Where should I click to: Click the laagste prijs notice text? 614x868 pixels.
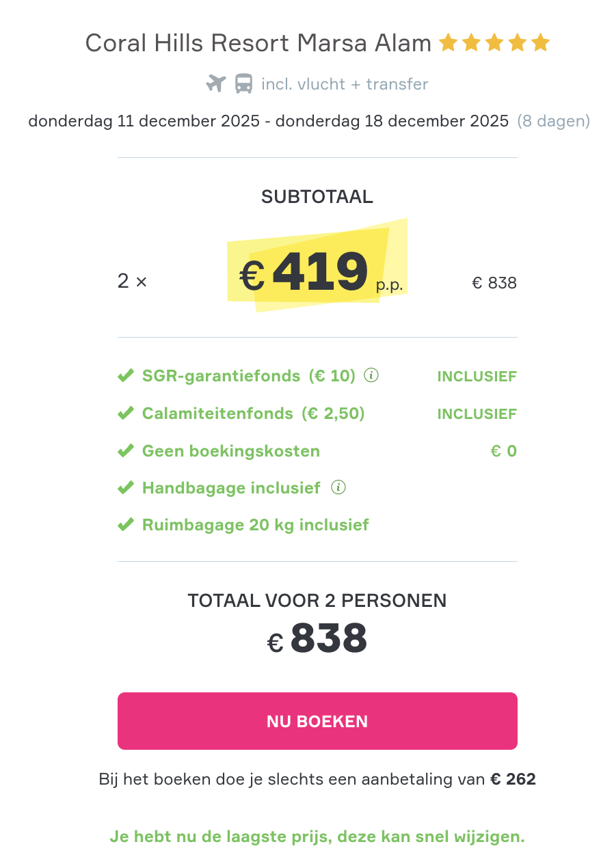coord(317,837)
